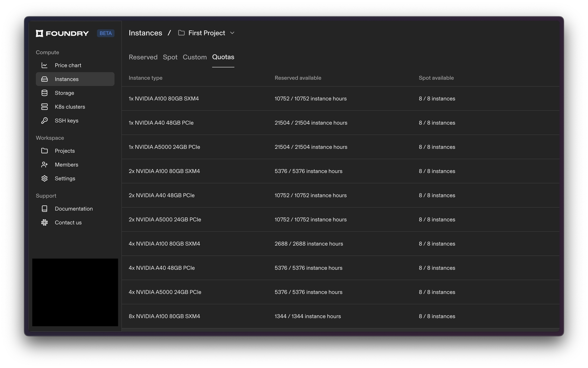Click the Support section label
Screen dimensions: 588x368
click(x=46, y=196)
